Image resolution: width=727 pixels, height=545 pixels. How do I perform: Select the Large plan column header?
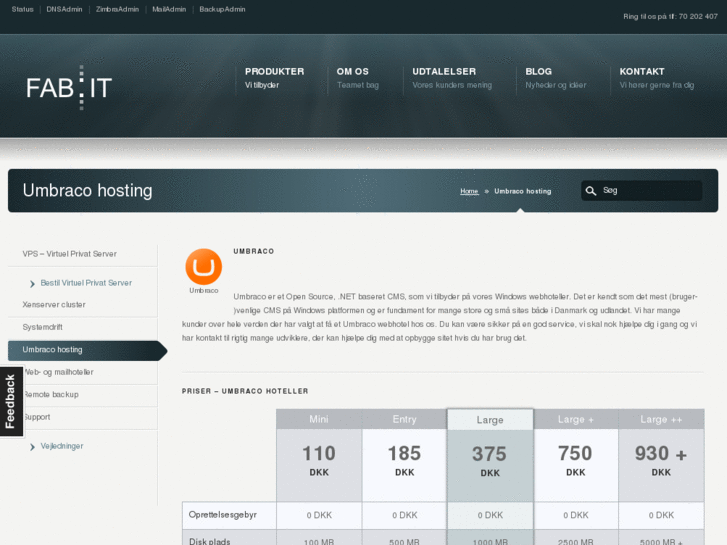click(490, 420)
